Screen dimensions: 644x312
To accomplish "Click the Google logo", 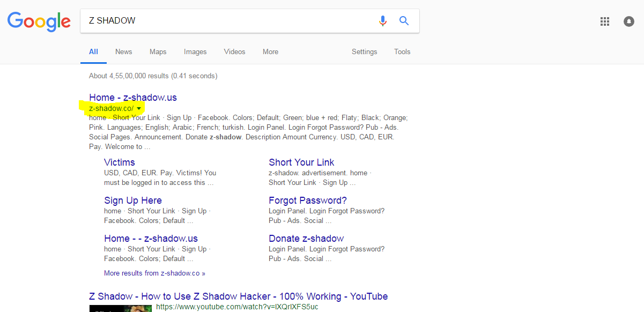I will pos(39,21).
